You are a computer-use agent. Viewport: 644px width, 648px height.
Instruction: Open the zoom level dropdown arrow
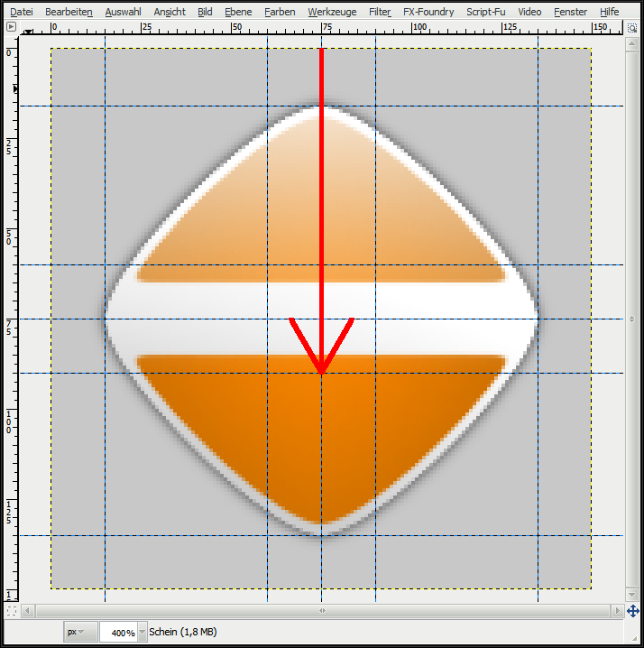[x=143, y=633]
